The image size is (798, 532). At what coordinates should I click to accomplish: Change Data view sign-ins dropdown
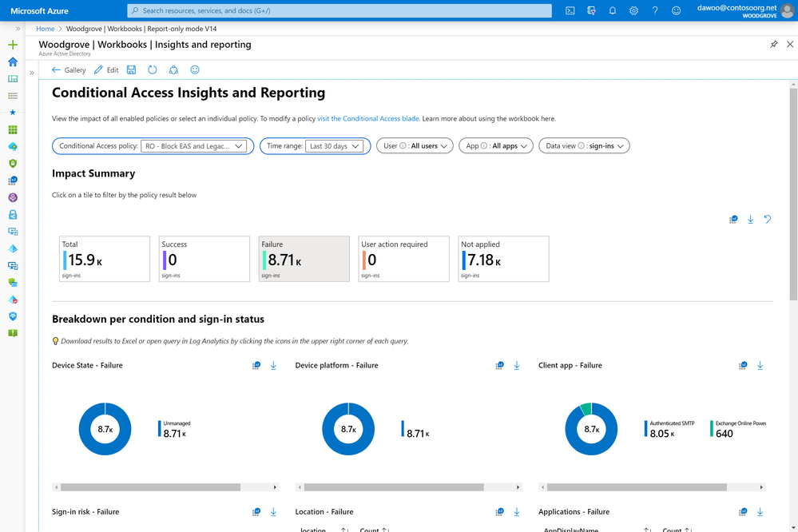tap(584, 146)
